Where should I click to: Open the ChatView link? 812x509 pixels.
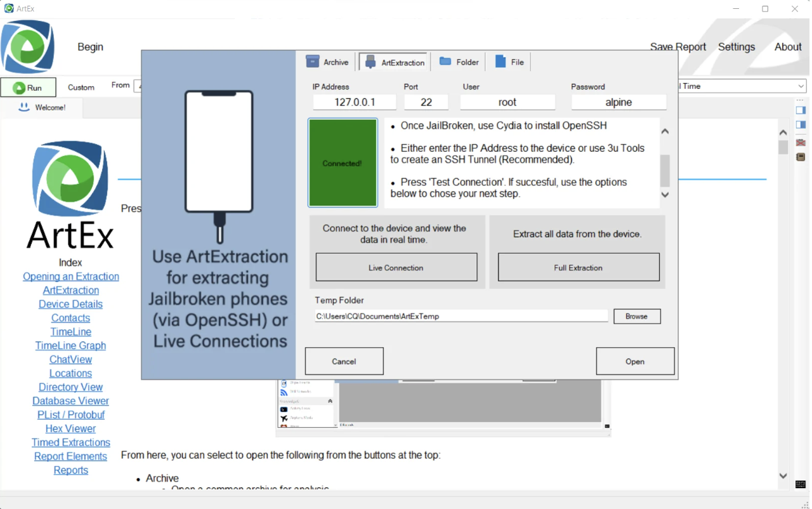[71, 360]
